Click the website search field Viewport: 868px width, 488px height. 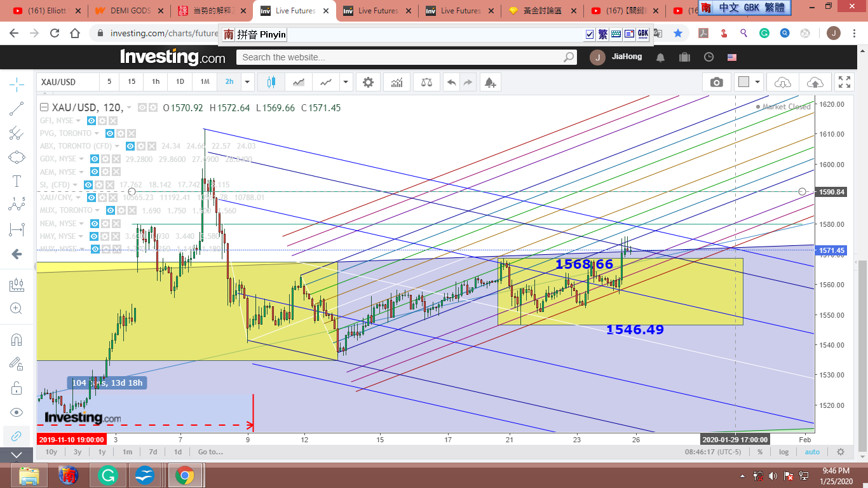[x=400, y=57]
